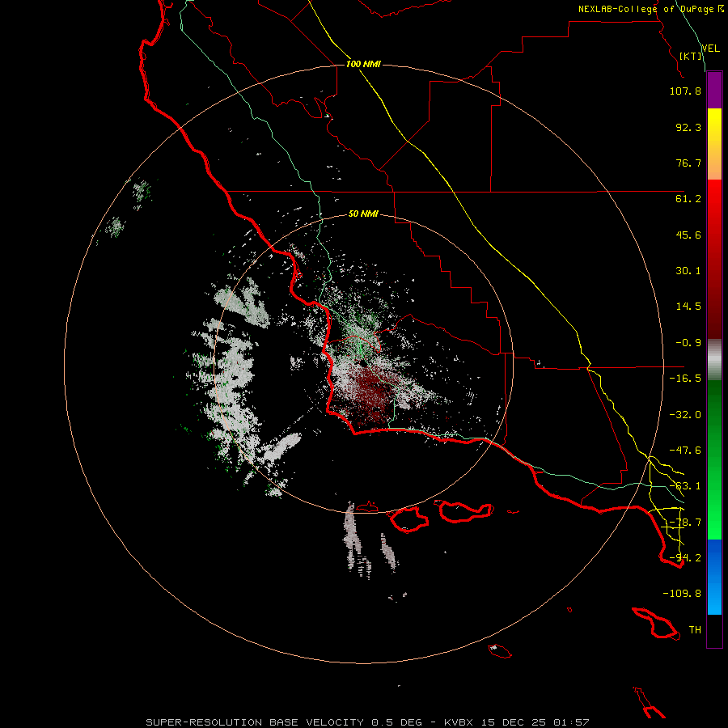This screenshot has width=728, height=728.
Task: Click the 100 NMI range ring label
Action: (363, 64)
